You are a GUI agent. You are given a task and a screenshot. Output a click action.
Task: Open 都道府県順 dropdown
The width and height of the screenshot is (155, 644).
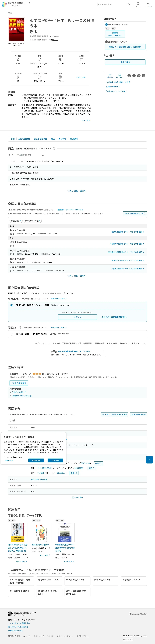[x=16, y=221]
